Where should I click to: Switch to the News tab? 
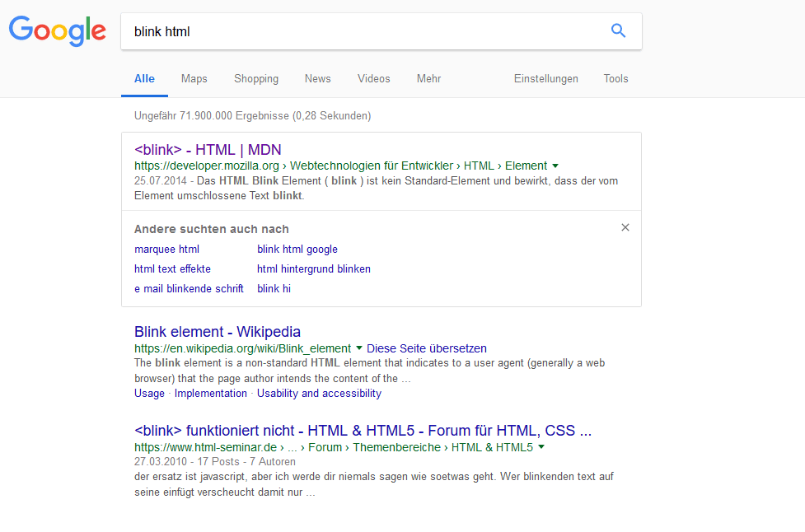[x=318, y=78]
